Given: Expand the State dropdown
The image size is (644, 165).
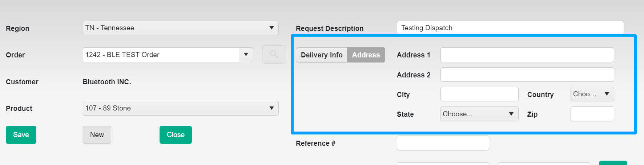Looking at the screenshot, I should coord(479,114).
